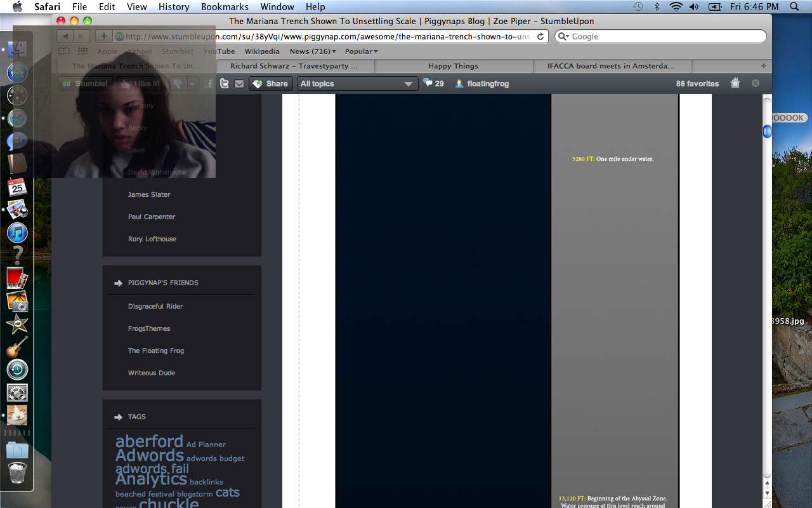The height and width of the screenshot is (508, 812).
Task: Click the email envelope icon in StumbleUpon toolbar
Action: (x=239, y=83)
